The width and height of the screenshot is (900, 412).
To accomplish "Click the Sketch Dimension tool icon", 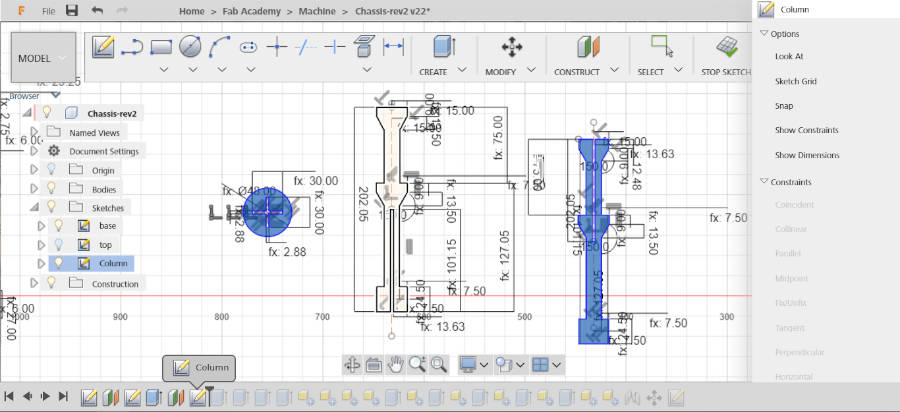I will click(393, 46).
